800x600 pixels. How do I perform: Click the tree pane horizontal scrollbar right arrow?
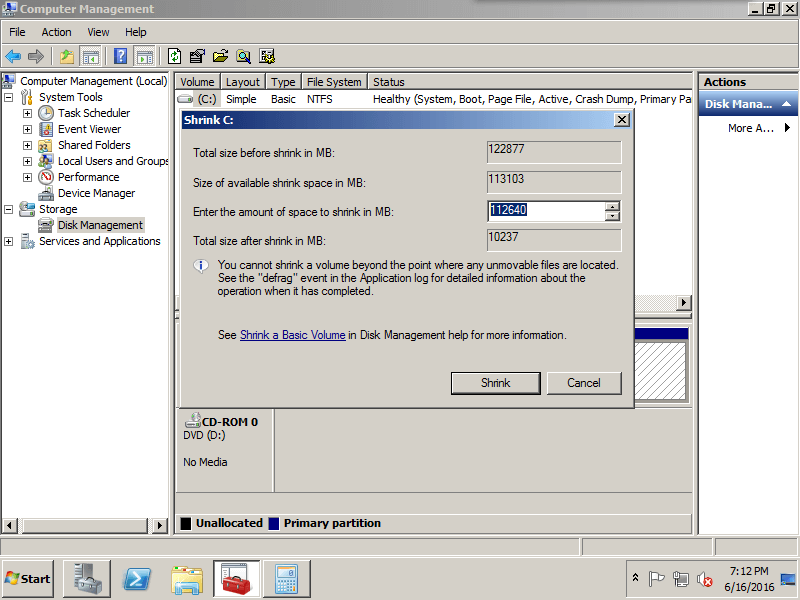click(160, 525)
